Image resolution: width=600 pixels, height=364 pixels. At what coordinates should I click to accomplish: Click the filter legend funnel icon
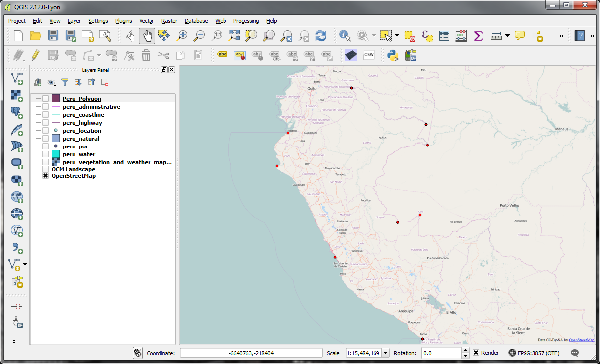point(64,82)
